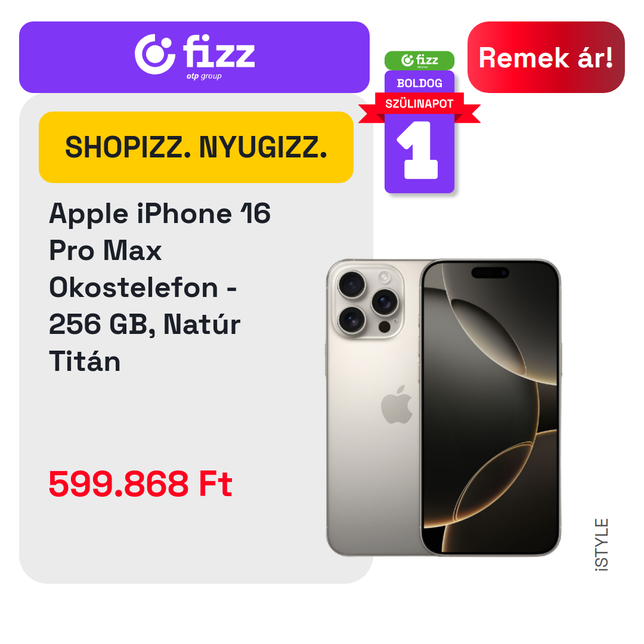Click the red Remek ár! badge
Screen dimensions: 644x644
(x=546, y=57)
